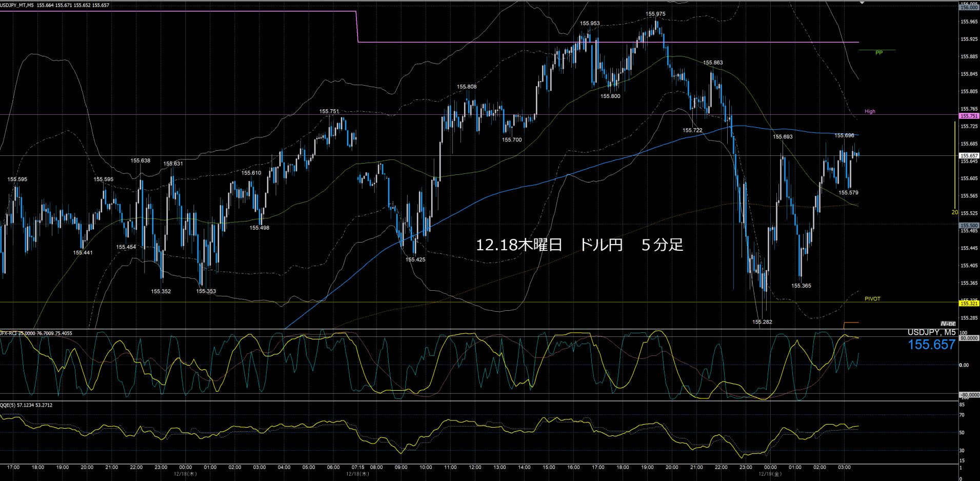Click the 07:15 time axis label
Screen dimensions: 980x481
click(358, 467)
